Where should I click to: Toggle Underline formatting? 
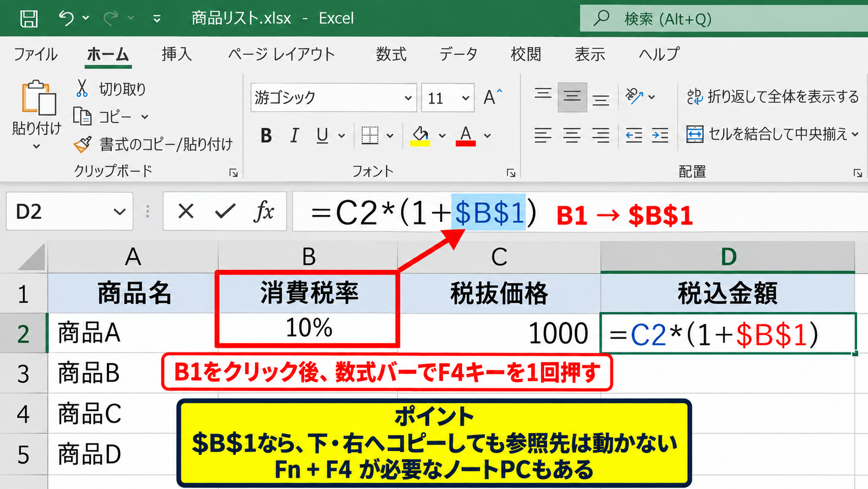point(322,136)
